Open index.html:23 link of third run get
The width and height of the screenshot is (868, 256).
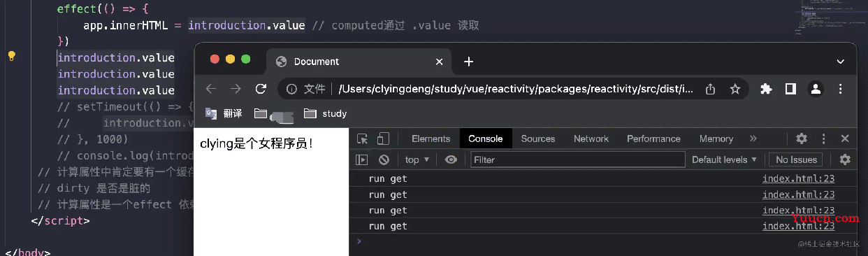click(x=798, y=210)
